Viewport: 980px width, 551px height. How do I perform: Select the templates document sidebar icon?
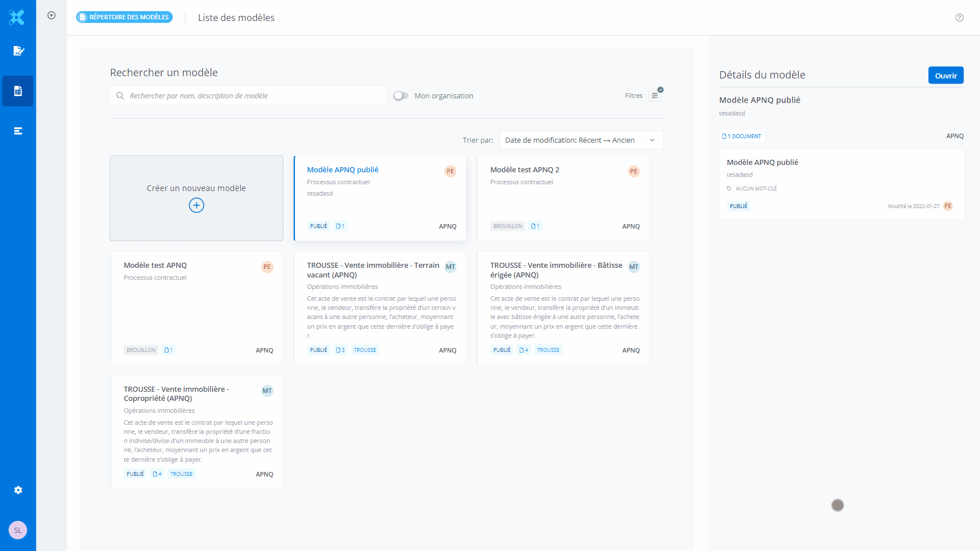coord(18,91)
